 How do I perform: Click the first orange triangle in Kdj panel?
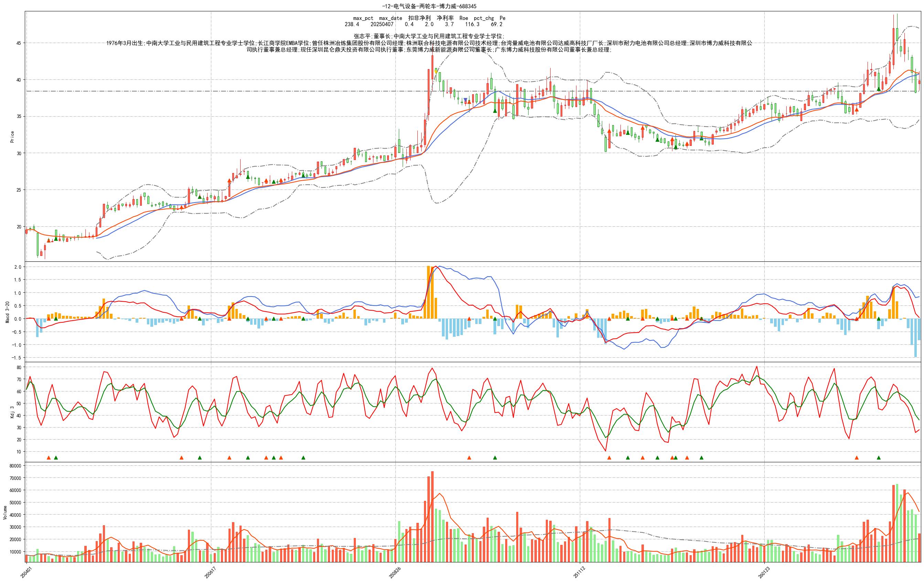point(48,457)
